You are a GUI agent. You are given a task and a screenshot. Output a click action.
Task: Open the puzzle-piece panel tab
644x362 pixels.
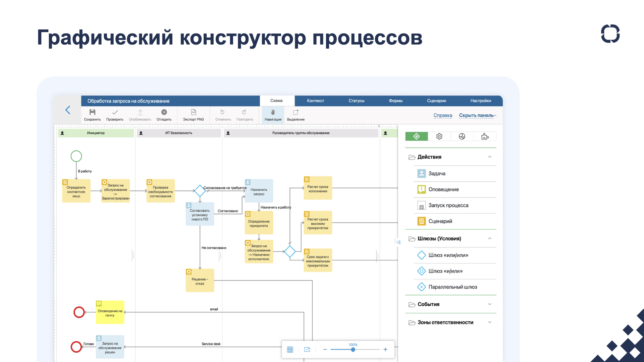[485, 136]
